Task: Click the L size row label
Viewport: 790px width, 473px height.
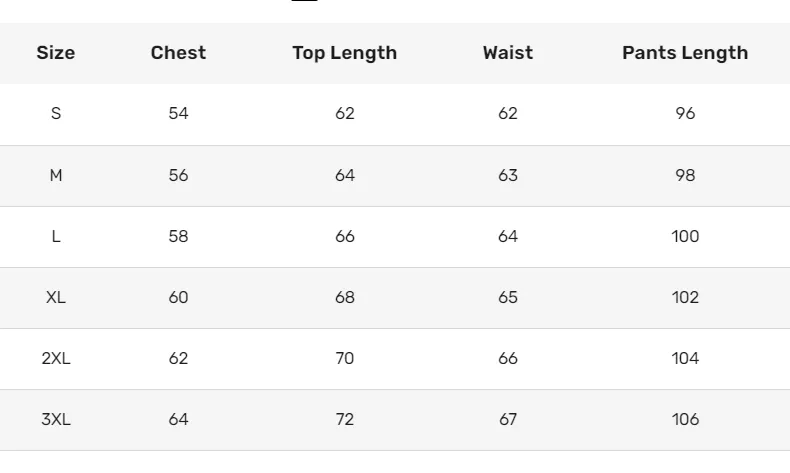Action: (x=56, y=236)
